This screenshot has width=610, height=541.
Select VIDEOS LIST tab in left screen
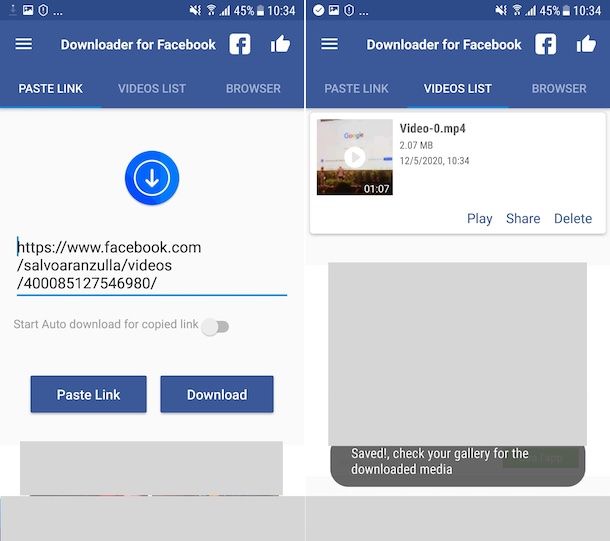tap(152, 89)
